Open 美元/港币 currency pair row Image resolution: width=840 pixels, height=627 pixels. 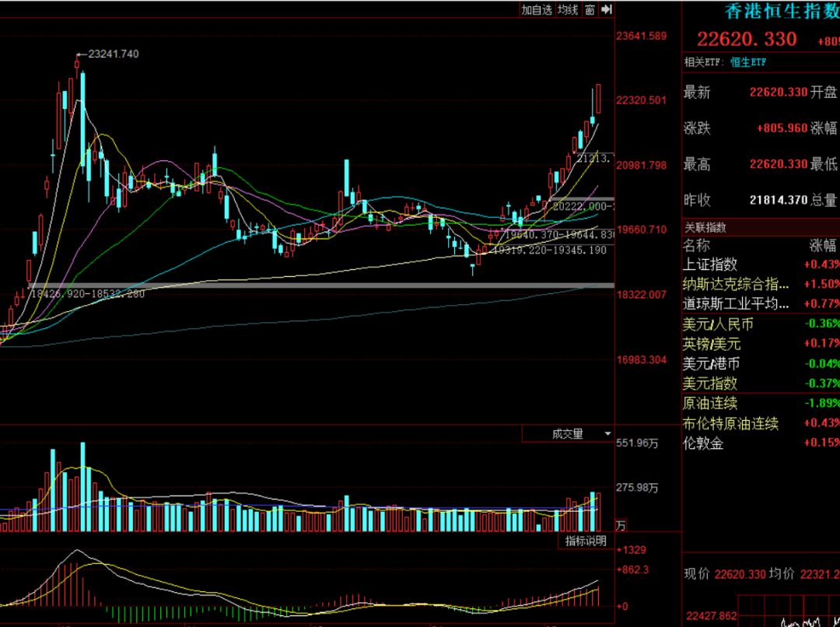712,364
